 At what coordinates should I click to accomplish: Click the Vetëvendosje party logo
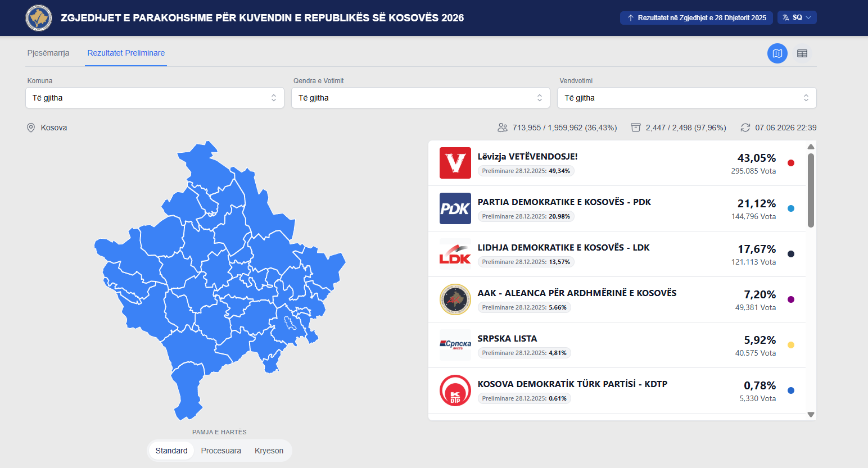point(455,163)
